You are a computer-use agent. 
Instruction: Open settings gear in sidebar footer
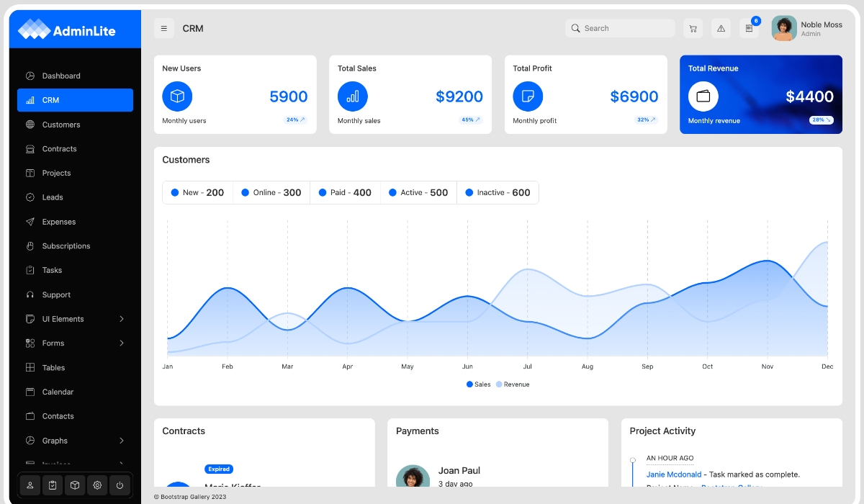click(98, 485)
